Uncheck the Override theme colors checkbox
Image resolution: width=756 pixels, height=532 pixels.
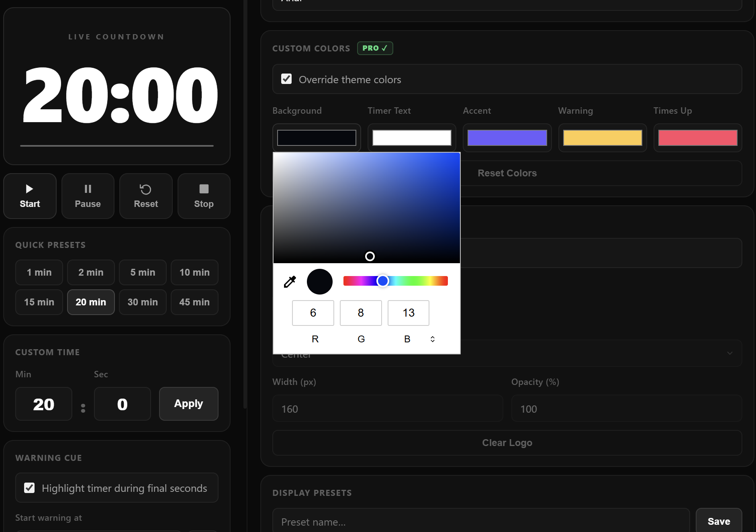(286, 79)
